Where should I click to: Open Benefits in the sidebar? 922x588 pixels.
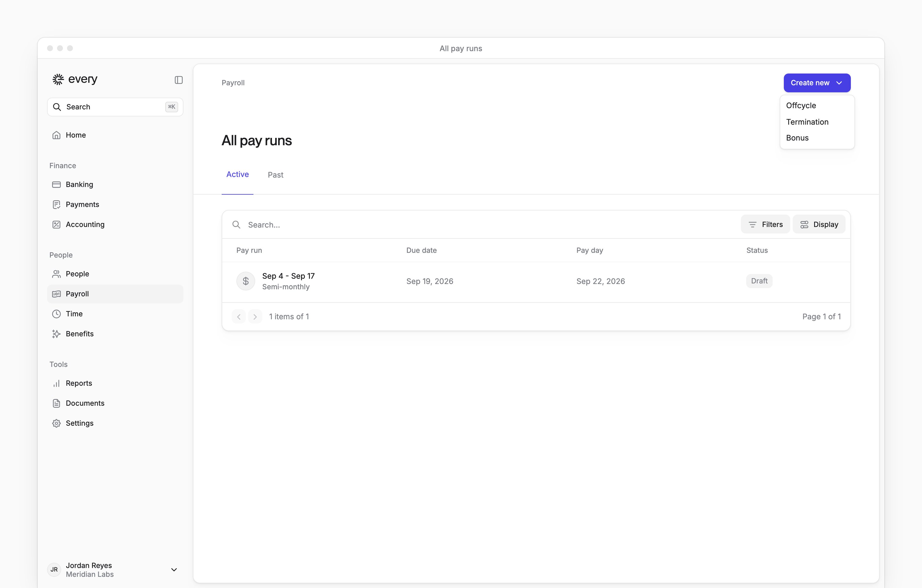coord(115,334)
